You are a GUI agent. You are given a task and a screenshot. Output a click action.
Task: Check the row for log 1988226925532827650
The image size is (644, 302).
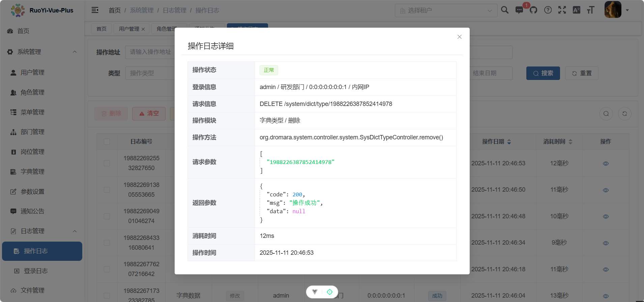pyautogui.click(x=107, y=163)
